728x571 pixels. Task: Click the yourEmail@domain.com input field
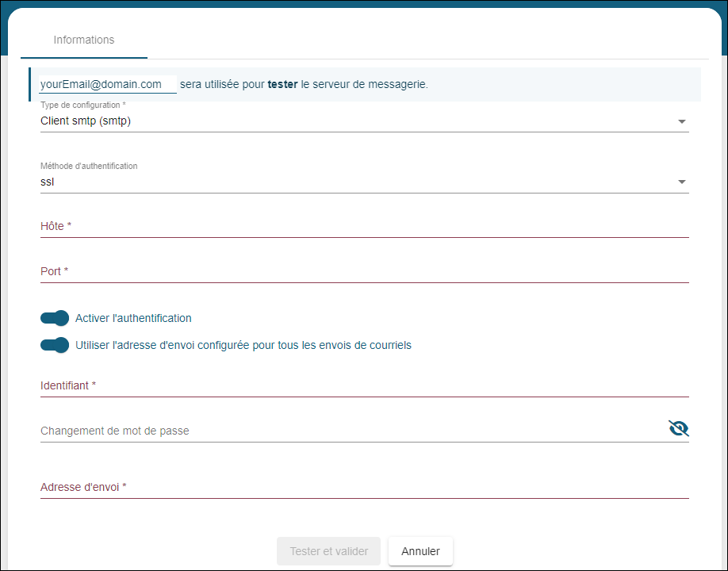107,83
